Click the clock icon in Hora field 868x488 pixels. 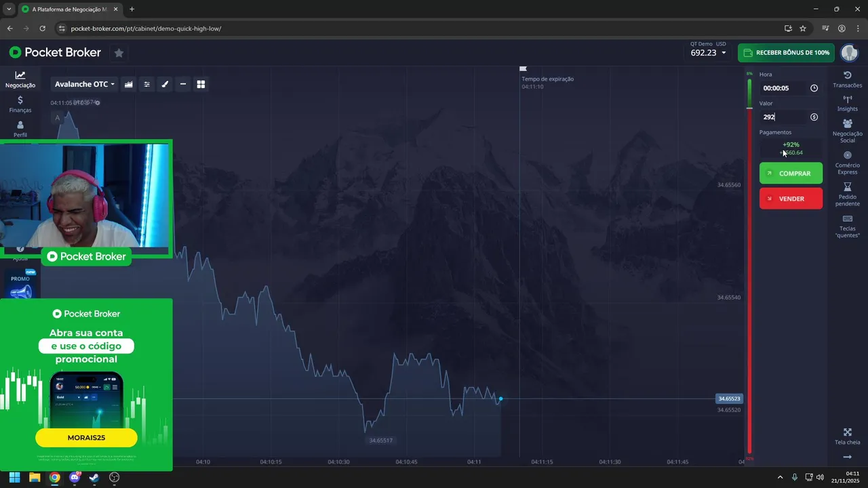tap(814, 88)
